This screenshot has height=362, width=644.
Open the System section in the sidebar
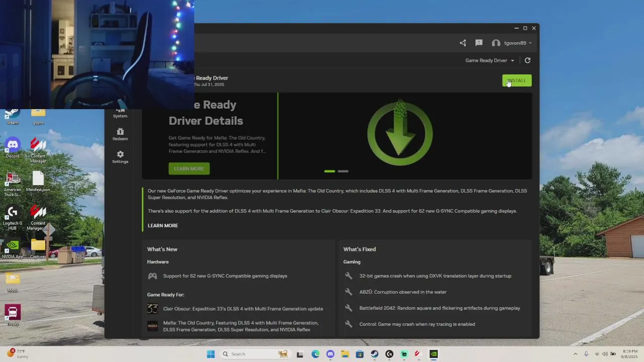[120, 113]
